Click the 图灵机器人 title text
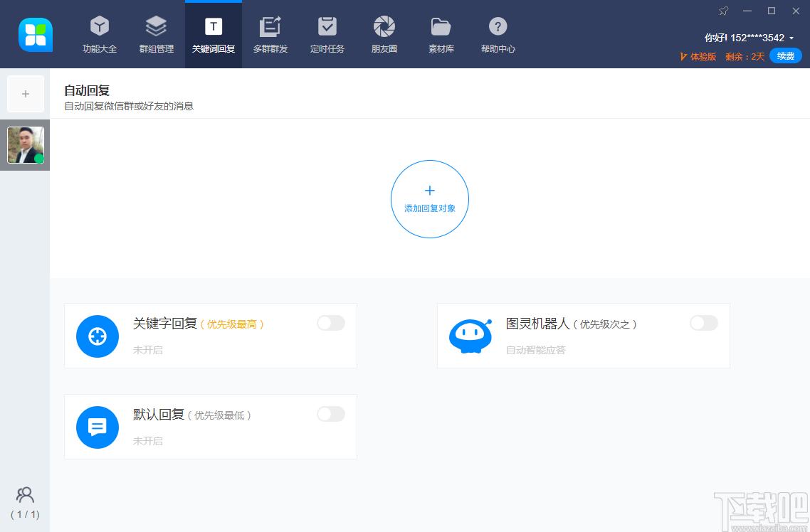 tap(538, 324)
